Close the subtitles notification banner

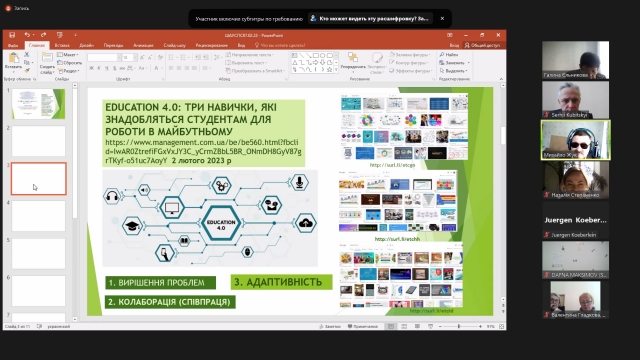click(442, 18)
